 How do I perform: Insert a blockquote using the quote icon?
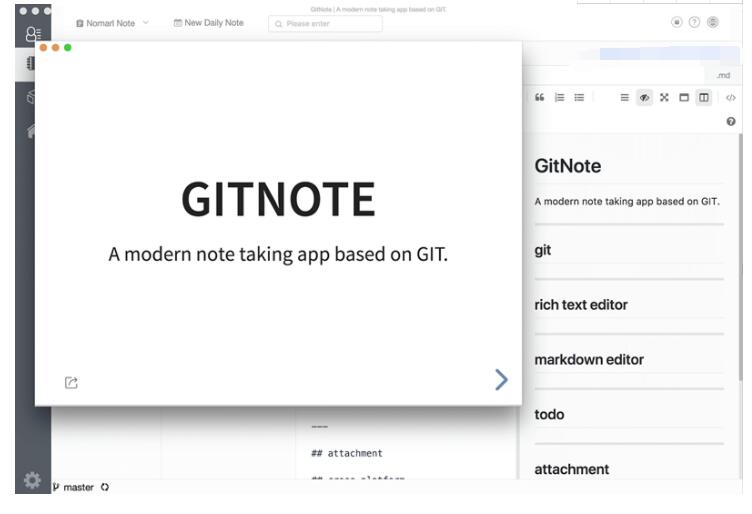coord(540,97)
